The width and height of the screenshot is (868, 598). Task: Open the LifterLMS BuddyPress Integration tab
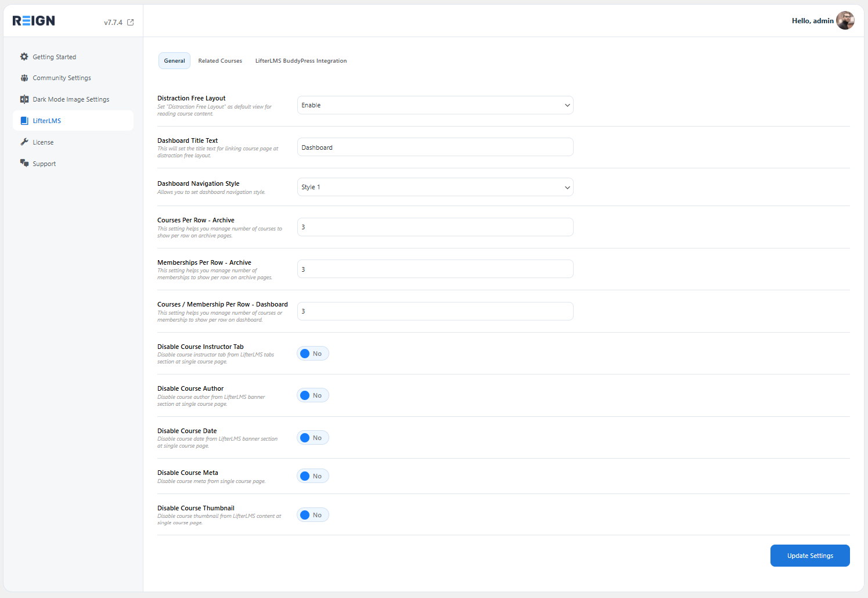click(301, 60)
